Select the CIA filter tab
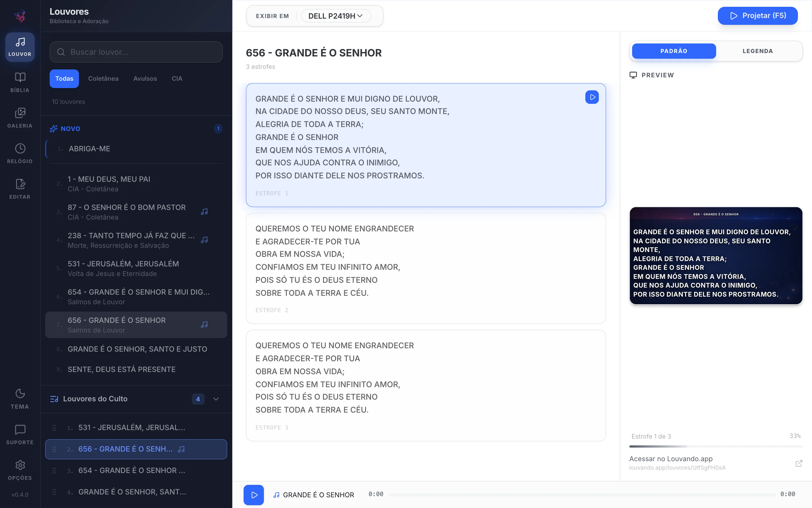 pos(177,79)
